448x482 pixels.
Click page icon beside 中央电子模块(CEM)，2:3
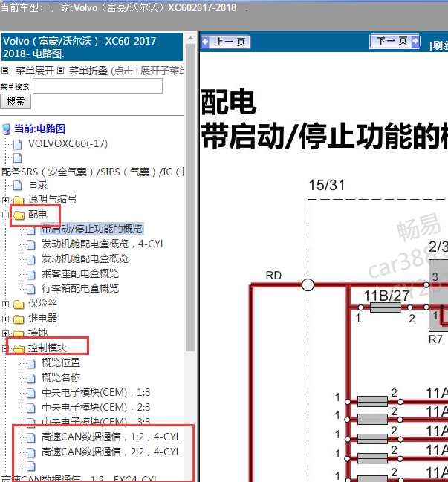coord(31,408)
